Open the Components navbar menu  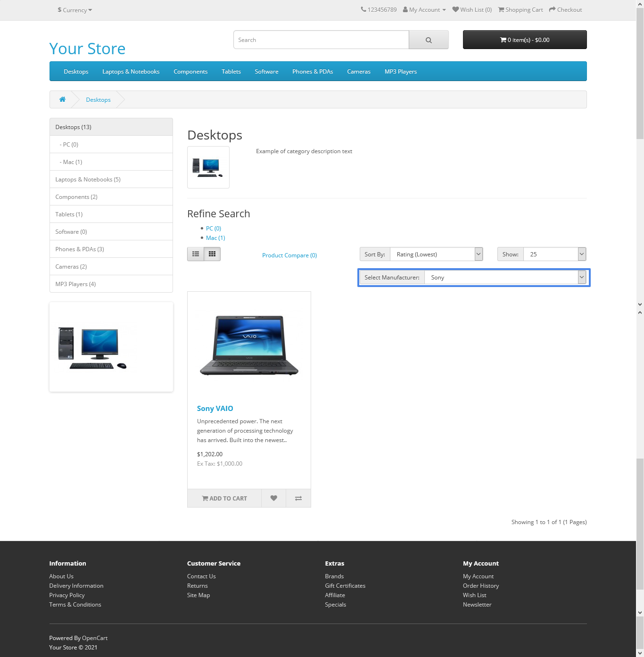pyautogui.click(x=190, y=72)
